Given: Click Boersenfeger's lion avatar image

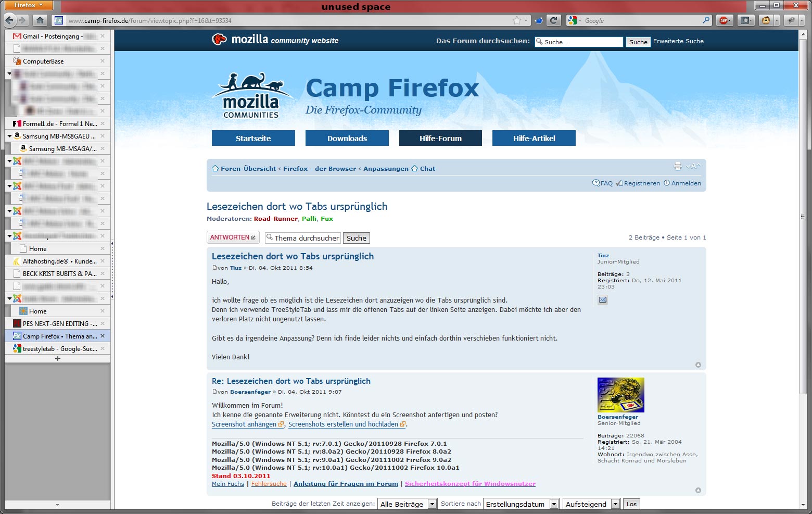Looking at the screenshot, I should 621,395.
